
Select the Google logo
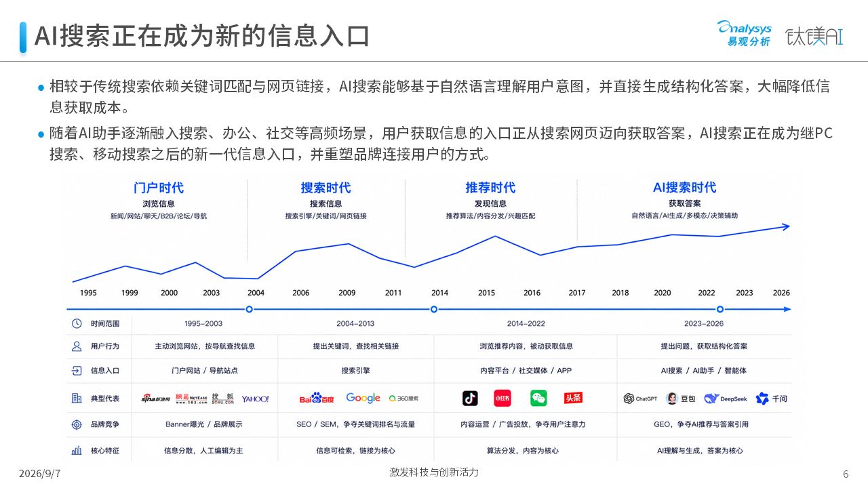(x=363, y=398)
